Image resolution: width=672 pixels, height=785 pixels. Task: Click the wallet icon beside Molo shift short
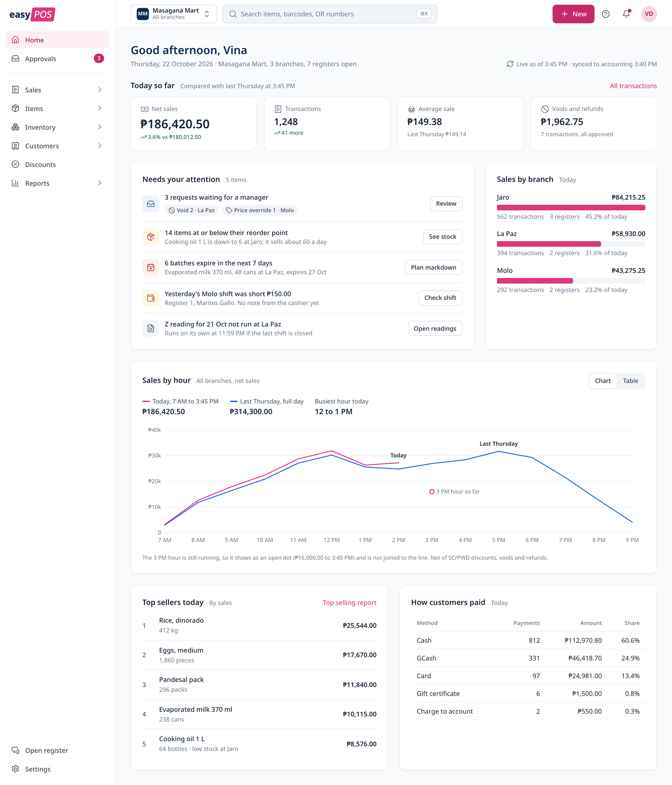coord(150,298)
